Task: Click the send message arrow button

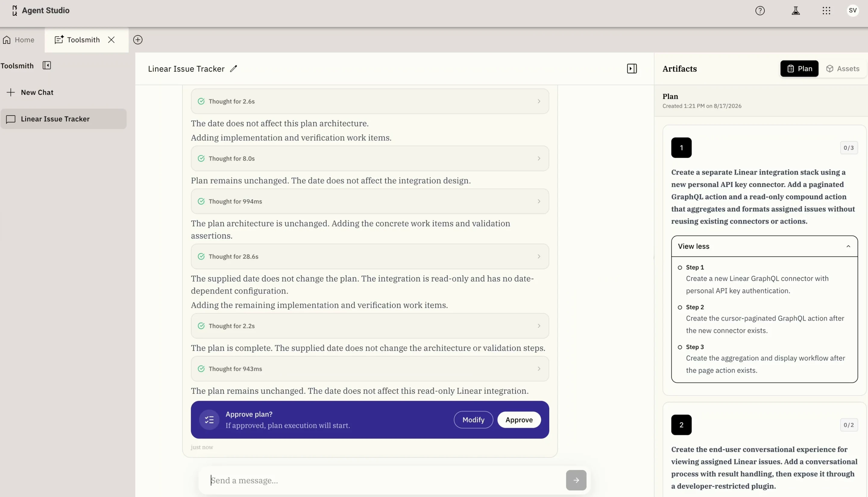Action: [x=576, y=480]
